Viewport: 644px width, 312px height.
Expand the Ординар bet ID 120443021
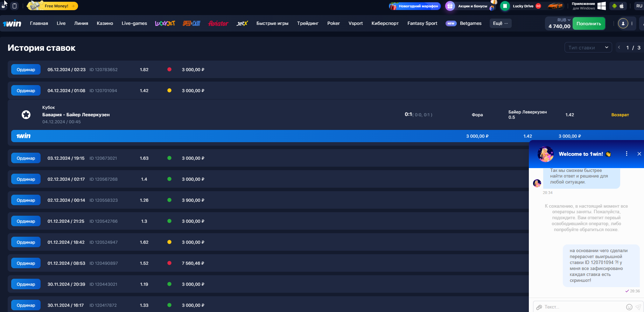[x=26, y=284]
